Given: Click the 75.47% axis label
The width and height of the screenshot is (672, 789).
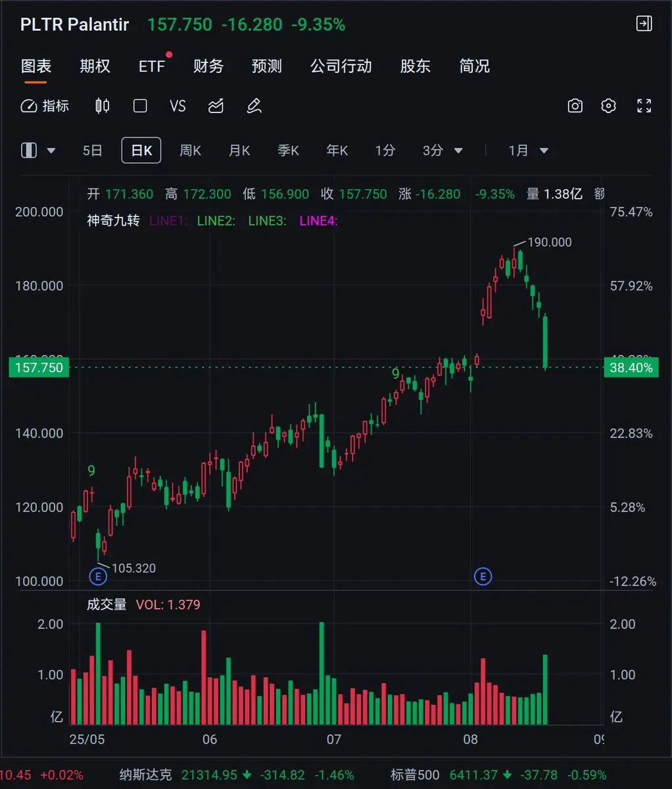Looking at the screenshot, I should pos(631,212).
